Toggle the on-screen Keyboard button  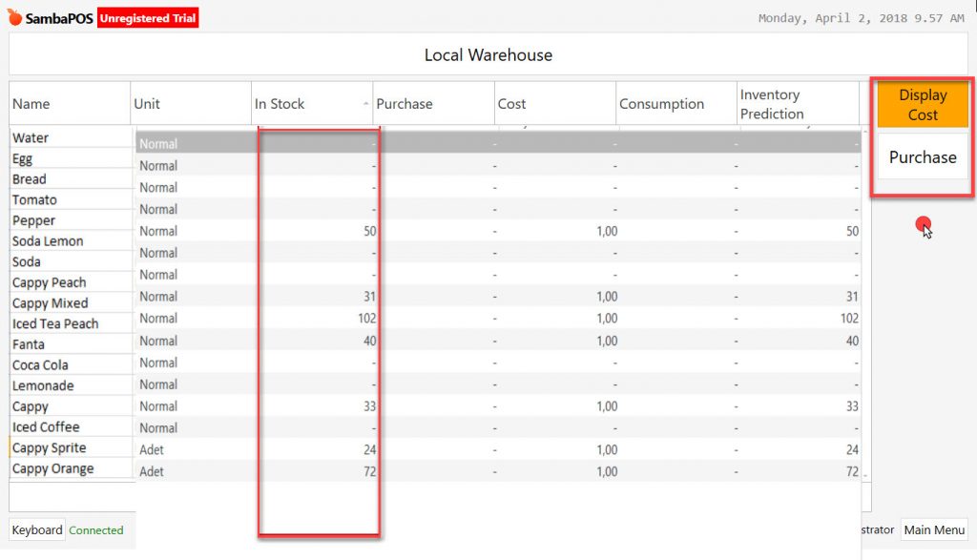pyautogui.click(x=37, y=529)
